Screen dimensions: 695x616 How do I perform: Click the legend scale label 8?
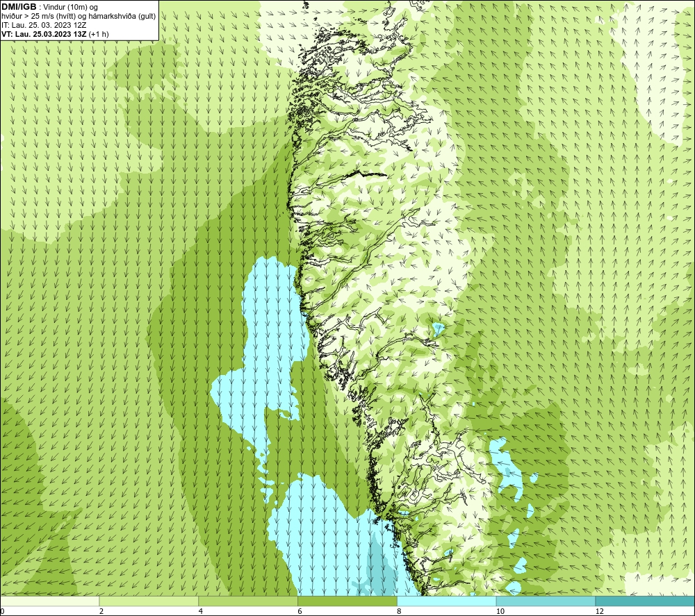click(400, 611)
